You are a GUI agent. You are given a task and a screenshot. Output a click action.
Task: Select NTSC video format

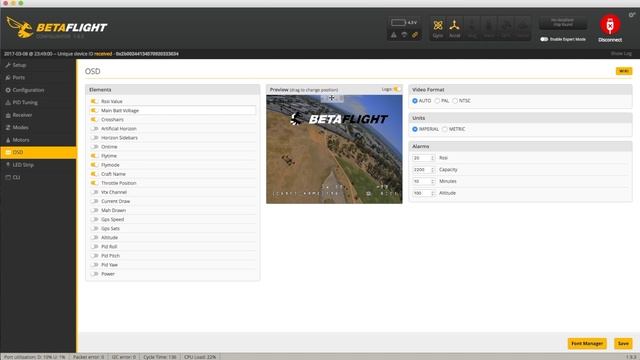(x=455, y=101)
